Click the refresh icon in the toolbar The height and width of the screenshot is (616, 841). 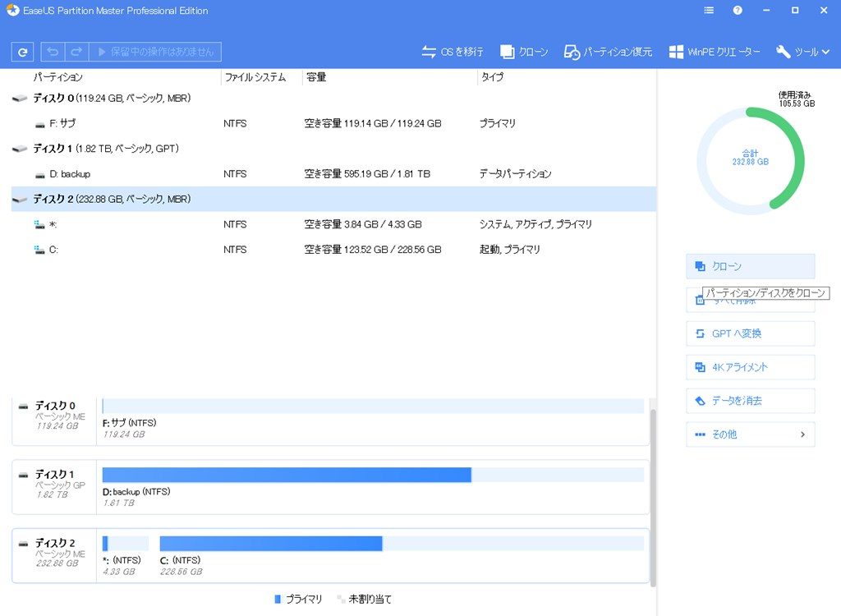tap(22, 52)
